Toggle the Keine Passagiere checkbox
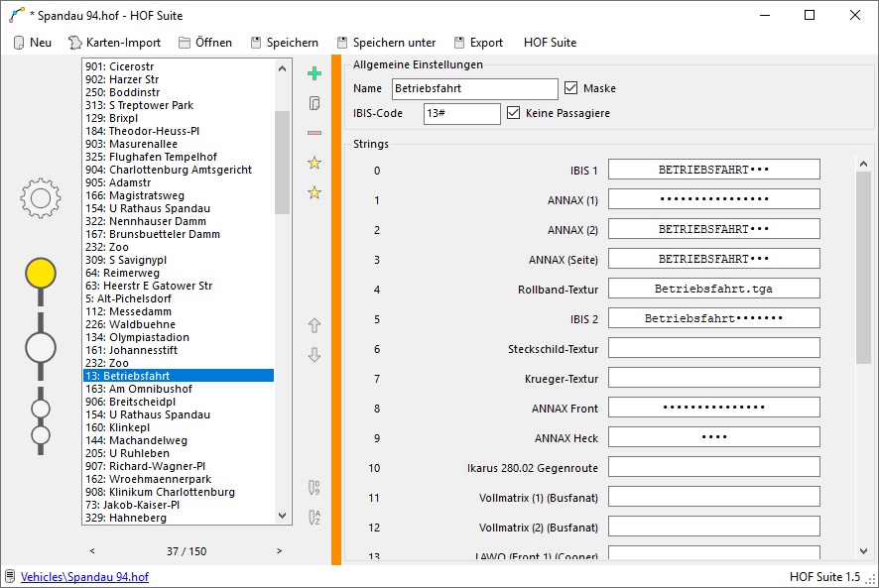The height and width of the screenshot is (588, 879). click(x=513, y=113)
